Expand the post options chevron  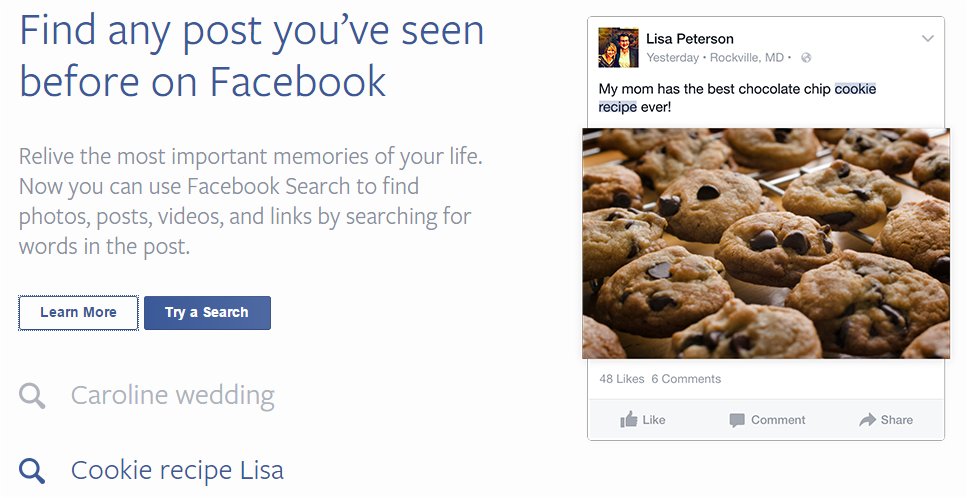tap(928, 39)
